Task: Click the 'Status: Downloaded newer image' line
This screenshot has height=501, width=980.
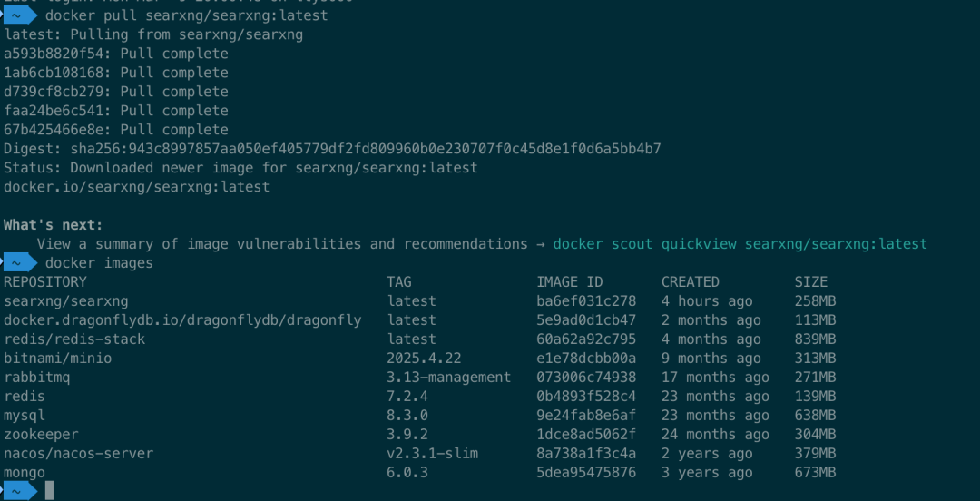Action: 240,168
